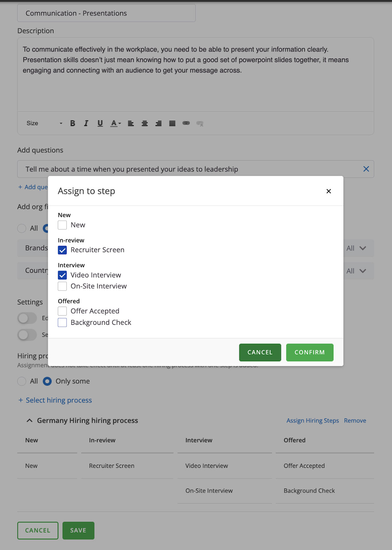Viewport: 392px width, 550px height.
Task: Toggle bold formatting in description toolbar
Action: (73, 123)
